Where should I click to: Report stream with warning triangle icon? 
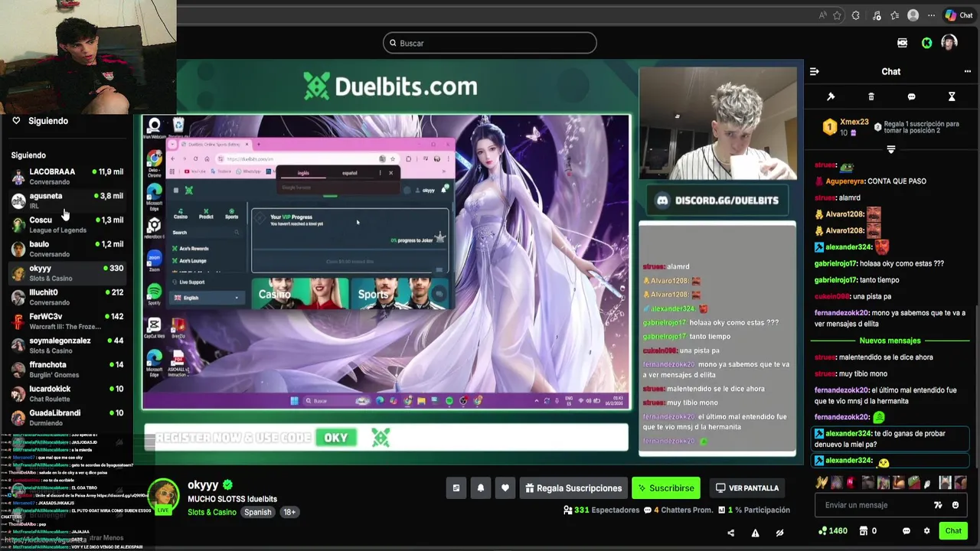coord(755,533)
